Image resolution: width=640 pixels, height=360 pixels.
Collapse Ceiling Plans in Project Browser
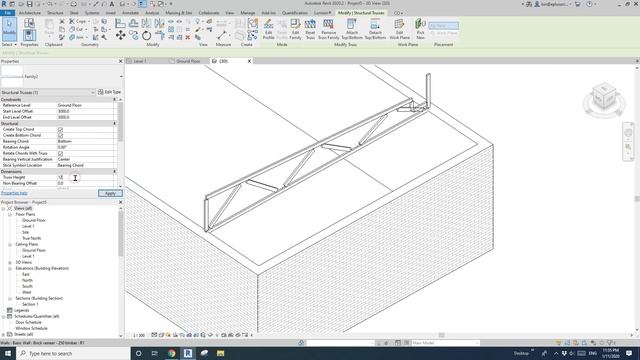click(10, 244)
